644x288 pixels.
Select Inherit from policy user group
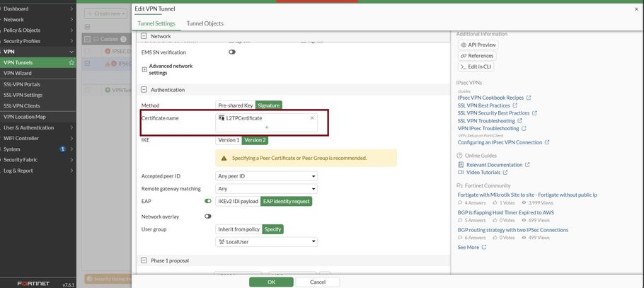(x=239, y=229)
